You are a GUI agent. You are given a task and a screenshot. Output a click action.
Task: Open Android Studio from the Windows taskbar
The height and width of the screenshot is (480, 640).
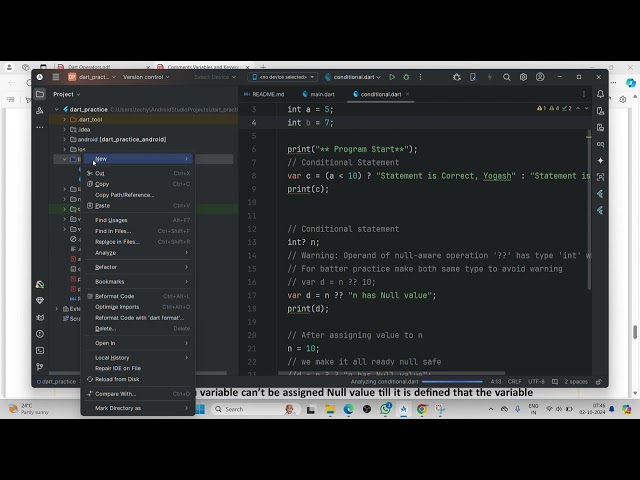[x=404, y=409]
